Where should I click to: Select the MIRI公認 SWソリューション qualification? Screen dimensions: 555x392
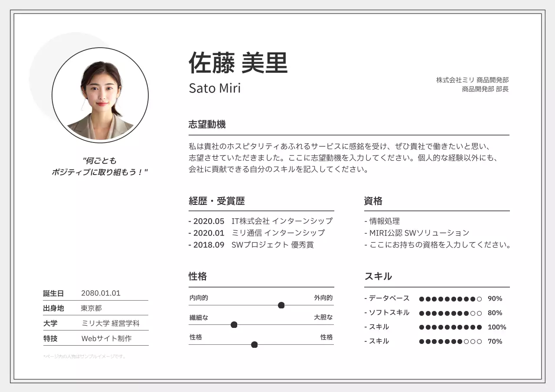coord(417,233)
